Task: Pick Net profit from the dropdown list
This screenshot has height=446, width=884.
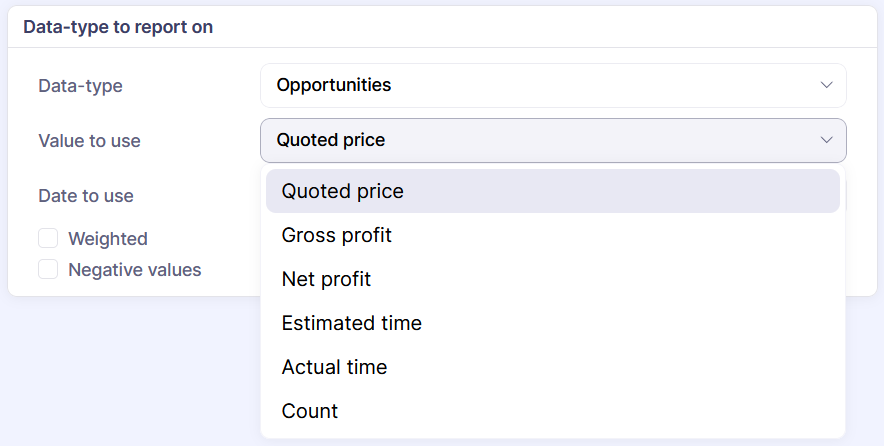Action: pos(326,279)
